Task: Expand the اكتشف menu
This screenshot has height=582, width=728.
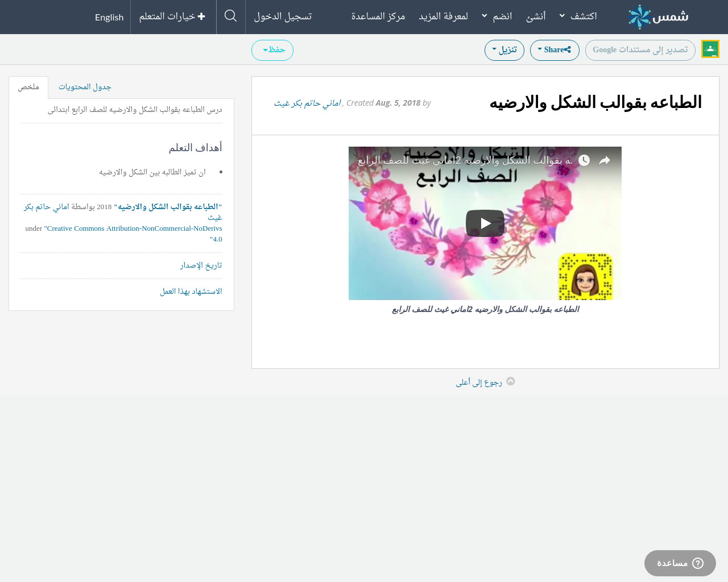Action: click(x=578, y=16)
